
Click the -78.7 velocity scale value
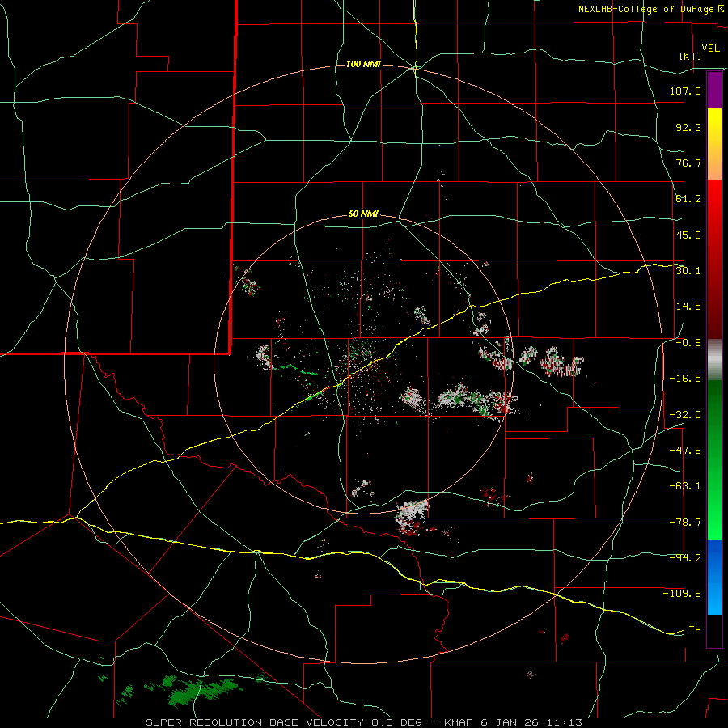click(685, 523)
